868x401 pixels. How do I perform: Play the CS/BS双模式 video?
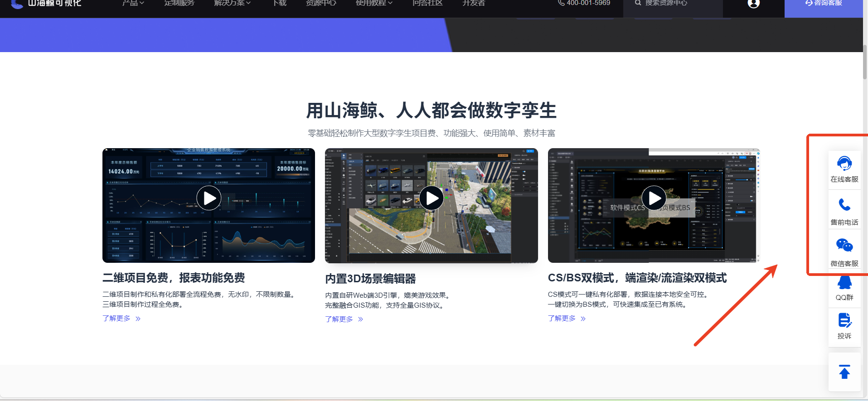(x=654, y=198)
